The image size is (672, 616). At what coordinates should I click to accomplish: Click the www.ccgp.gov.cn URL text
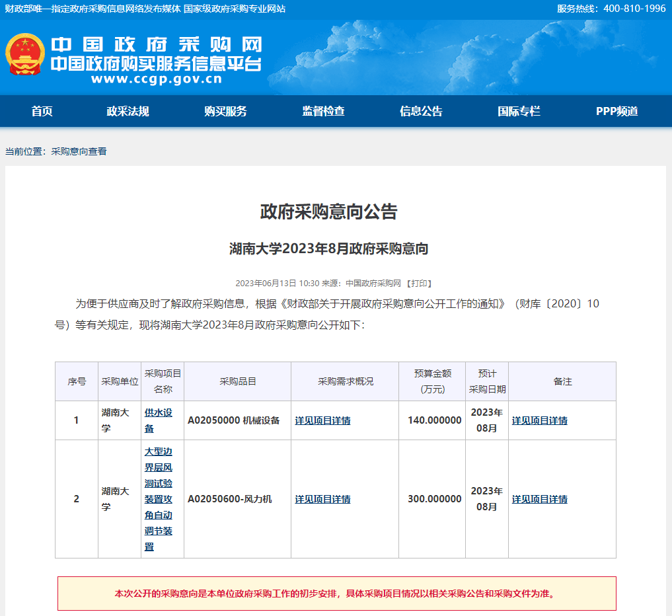tap(157, 79)
